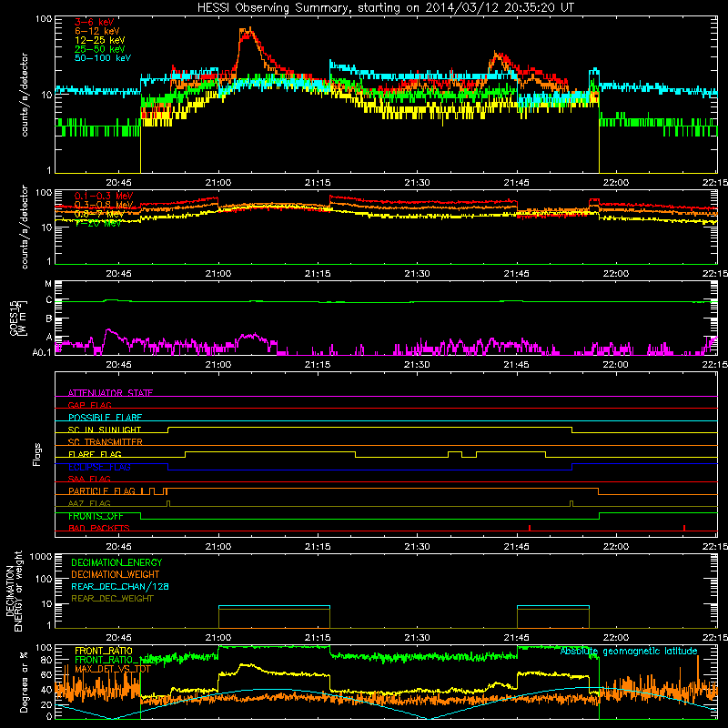Viewport: 728px width, 728px height.
Task: Select the PARTICLE_FLAG label
Action: tap(102, 491)
